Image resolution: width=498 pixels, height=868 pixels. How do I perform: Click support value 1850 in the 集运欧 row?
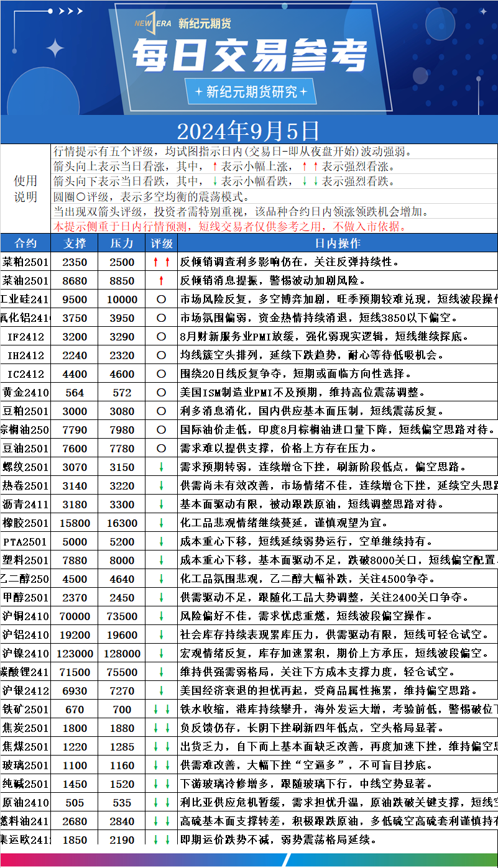coord(75,840)
